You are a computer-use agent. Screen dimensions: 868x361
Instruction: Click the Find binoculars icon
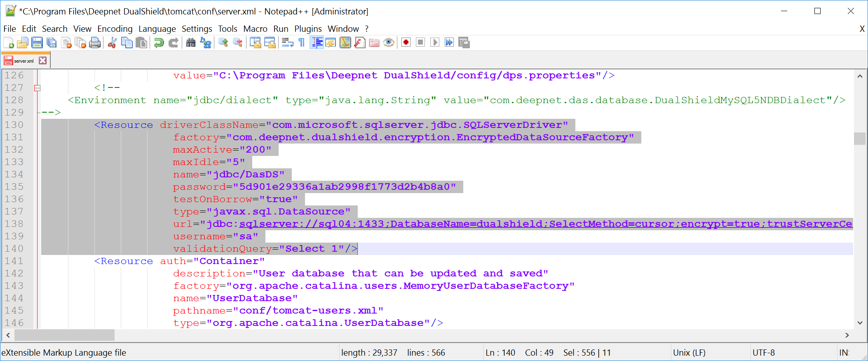[190, 42]
